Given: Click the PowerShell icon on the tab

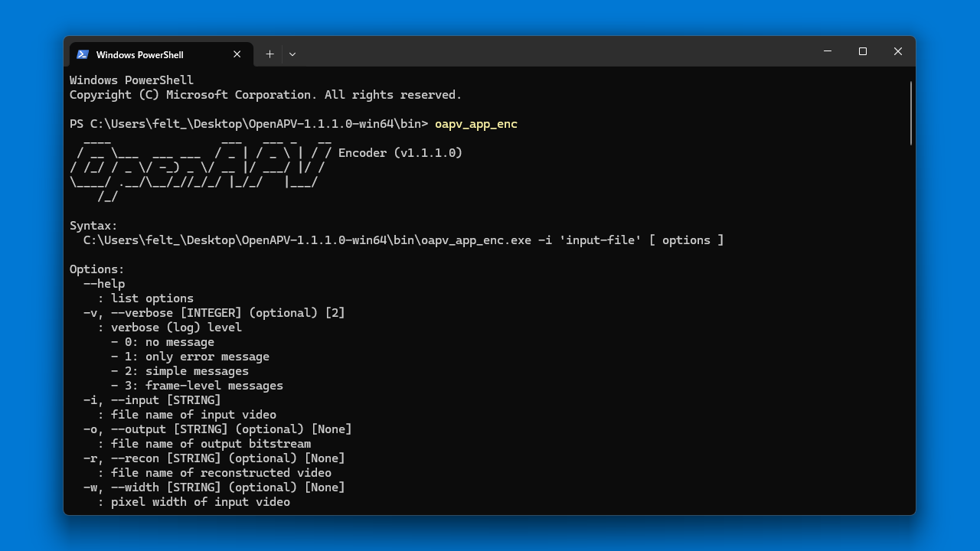Looking at the screenshot, I should point(83,54).
